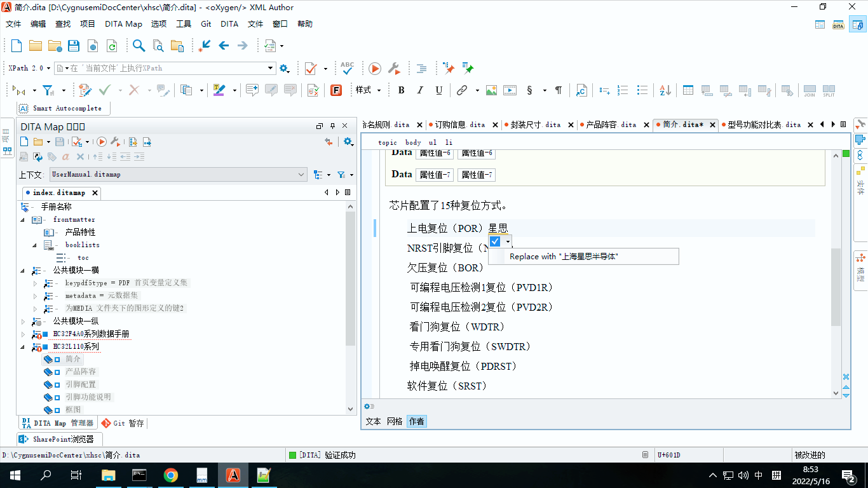This screenshot has height=488, width=868.
Task: Click the New document icon in main toolbar
Action: (17, 46)
